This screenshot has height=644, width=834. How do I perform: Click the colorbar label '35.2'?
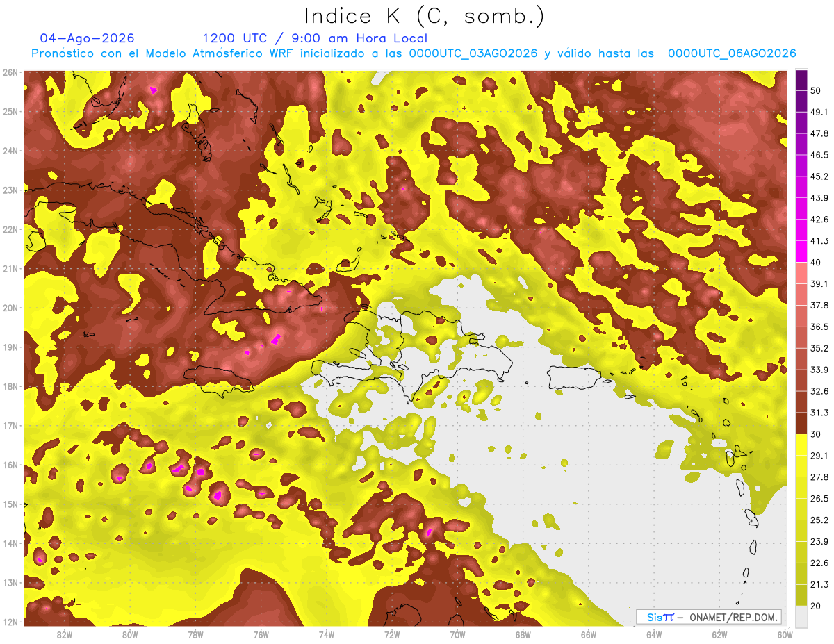pyautogui.click(x=819, y=348)
